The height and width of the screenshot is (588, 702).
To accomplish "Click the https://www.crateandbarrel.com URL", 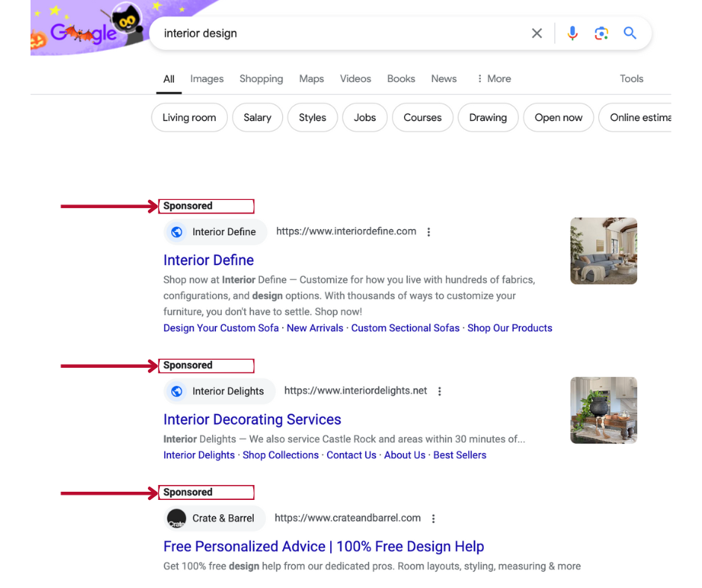I will [348, 518].
